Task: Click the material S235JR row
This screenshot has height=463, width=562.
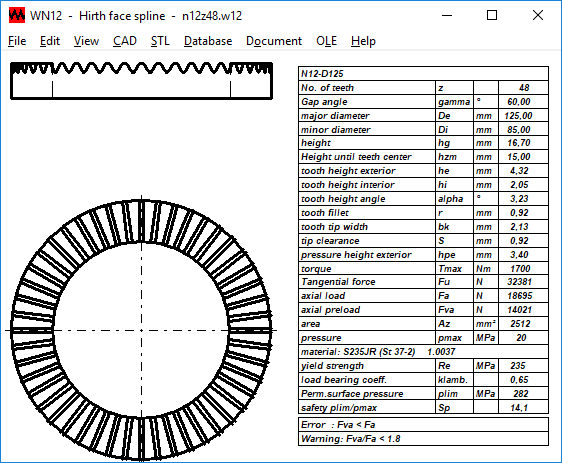Action: [x=423, y=352]
